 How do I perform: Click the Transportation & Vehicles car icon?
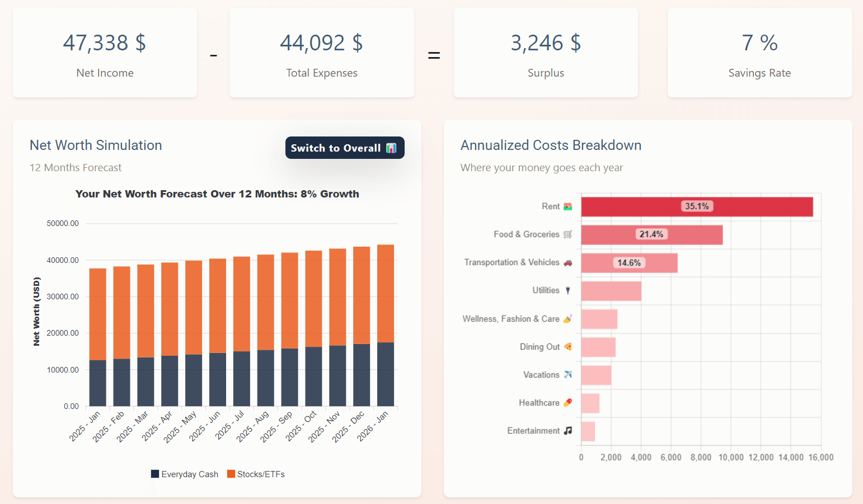point(567,262)
